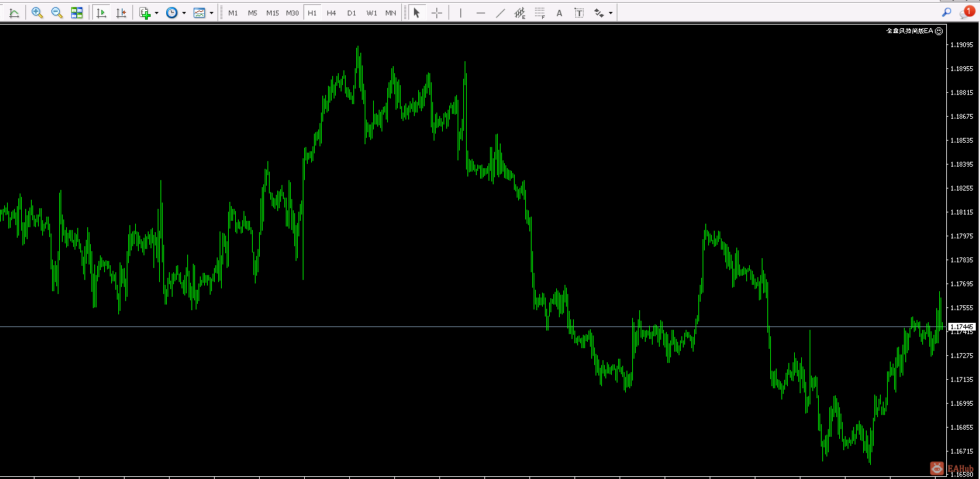Switch to M1 timeframe
The image size is (980, 479).
[233, 13]
